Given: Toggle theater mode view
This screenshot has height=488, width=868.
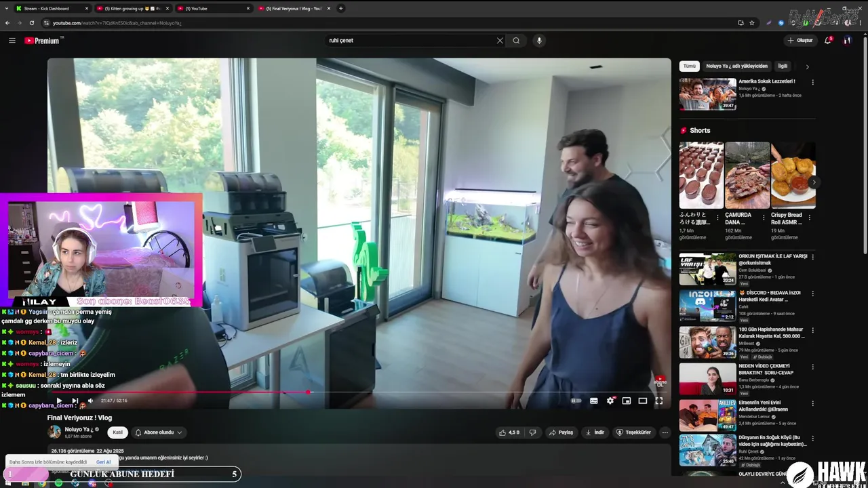Looking at the screenshot, I should [x=643, y=401].
